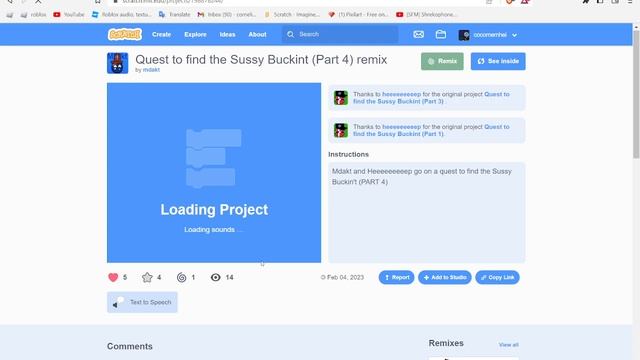Viewport: 640px width, 360px height.
Task: Click avatar beside Part 3 remix credit
Action: click(x=341, y=98)
